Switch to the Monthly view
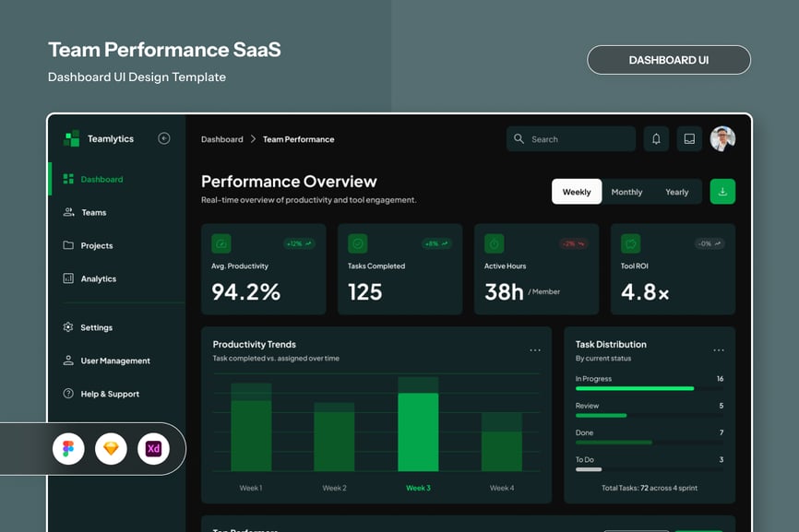799x532 pixels. coord(626,192)
